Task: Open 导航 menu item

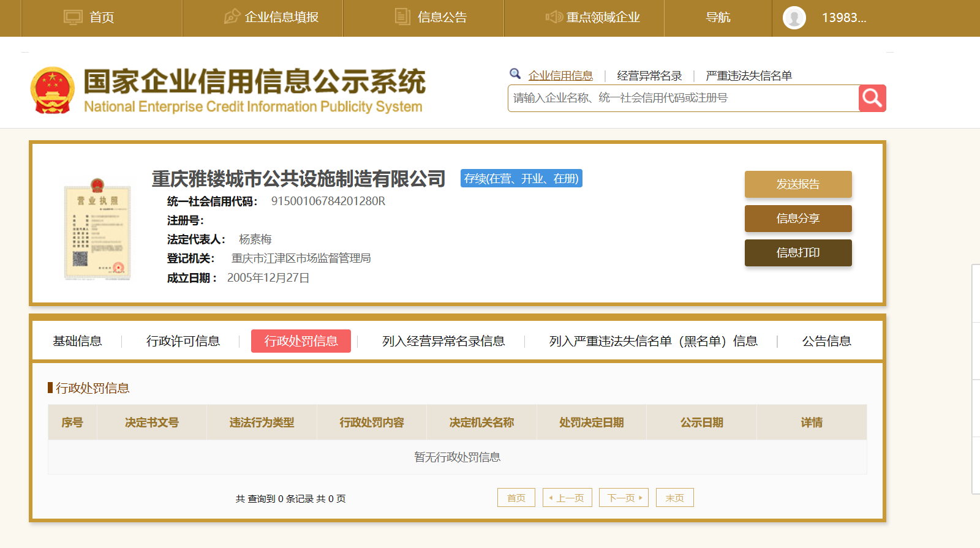Action: [718, 17]
